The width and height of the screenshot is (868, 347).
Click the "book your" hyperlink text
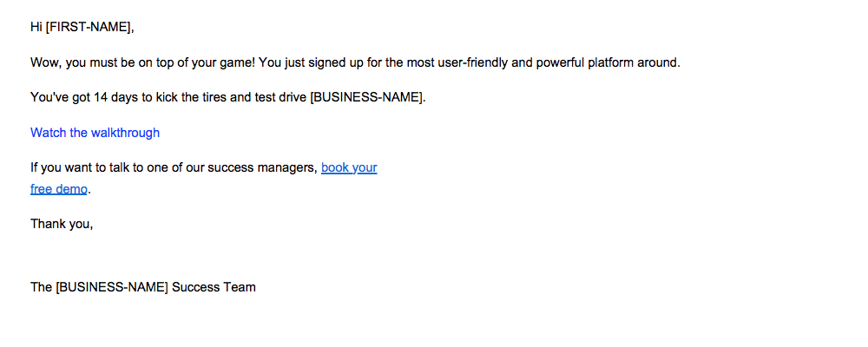point(349,167)
